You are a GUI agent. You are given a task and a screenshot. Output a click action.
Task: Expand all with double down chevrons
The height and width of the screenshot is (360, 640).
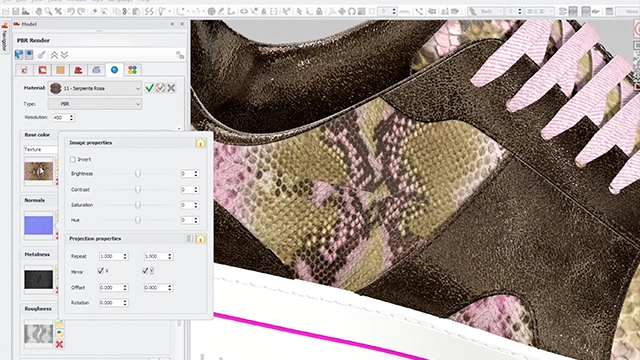click(64, 54)
